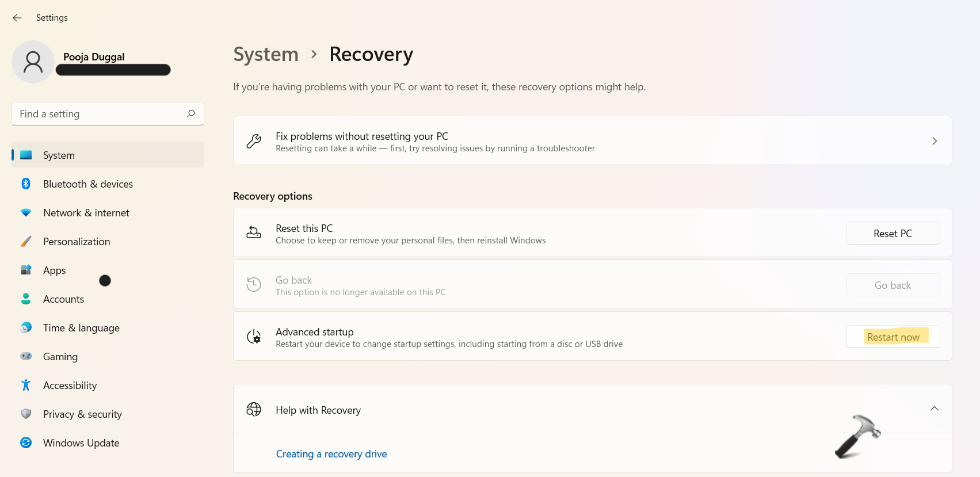Click Restart now for Advanced startup
Screen dimensions: 980x477
pyautogui.click(x=893, y=337)
